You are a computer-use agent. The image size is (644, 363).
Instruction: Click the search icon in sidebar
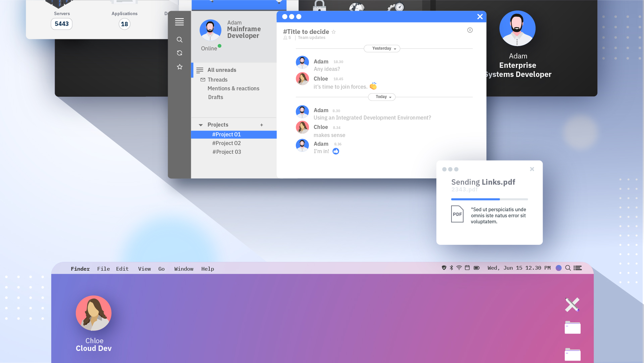click(x=179, y=40)
